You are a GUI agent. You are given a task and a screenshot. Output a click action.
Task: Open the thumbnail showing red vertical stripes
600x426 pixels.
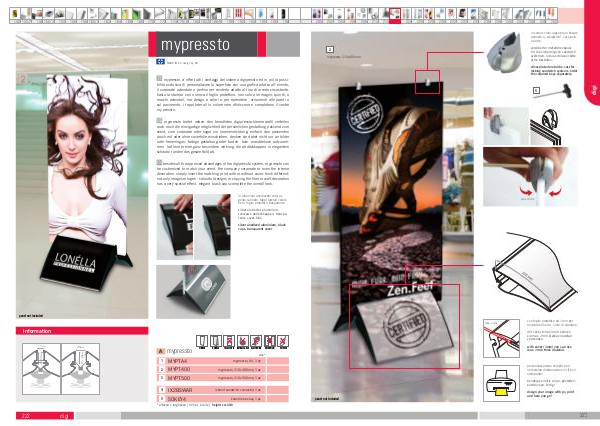[x=239, y=15]
